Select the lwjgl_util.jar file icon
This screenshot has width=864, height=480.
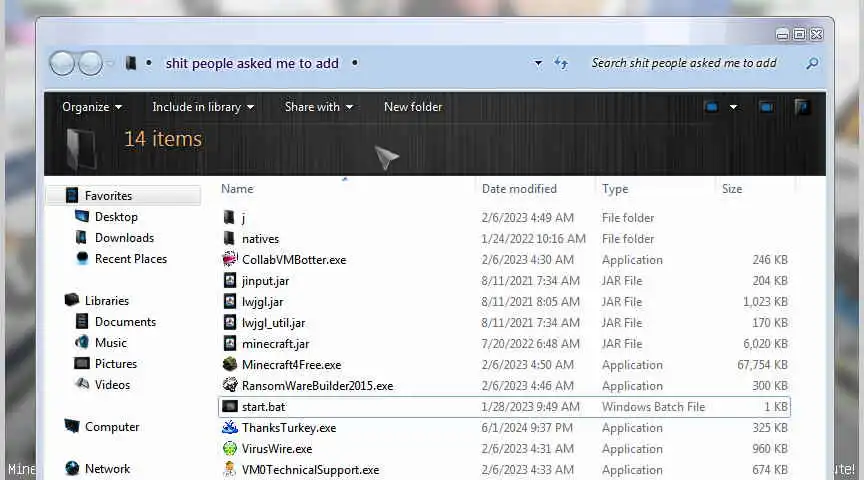point(230,322)
